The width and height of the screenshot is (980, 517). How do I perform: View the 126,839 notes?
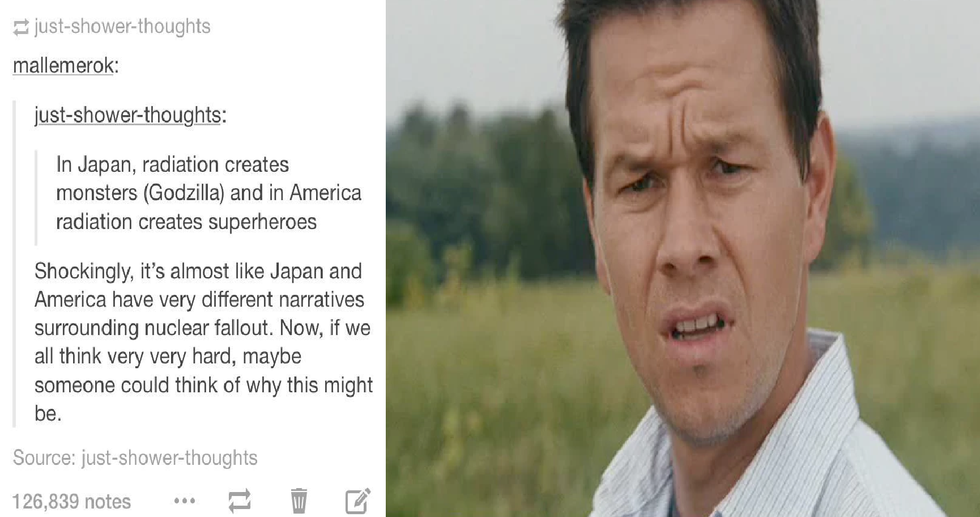click(72, 502)
